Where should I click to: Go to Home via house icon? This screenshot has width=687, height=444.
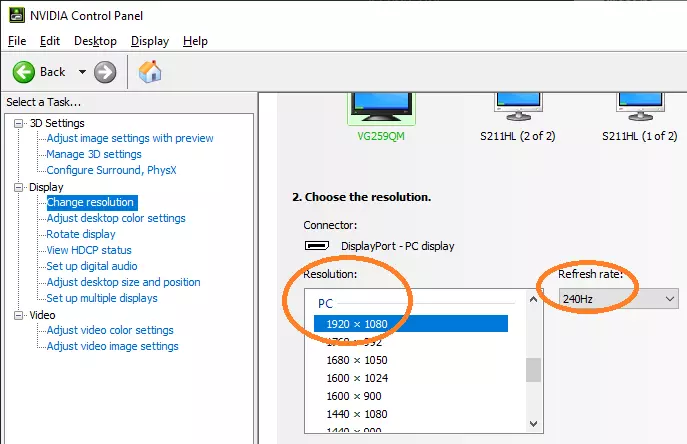click(150, 71)
